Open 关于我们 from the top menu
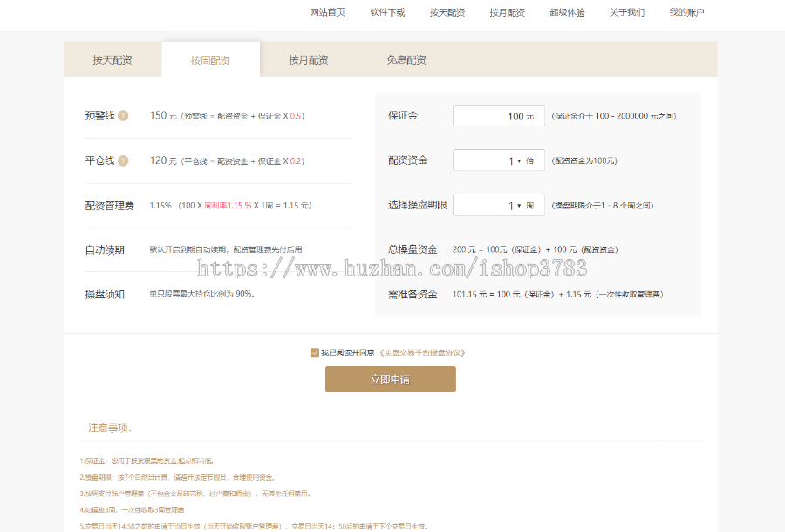 (x=627, y=12)
